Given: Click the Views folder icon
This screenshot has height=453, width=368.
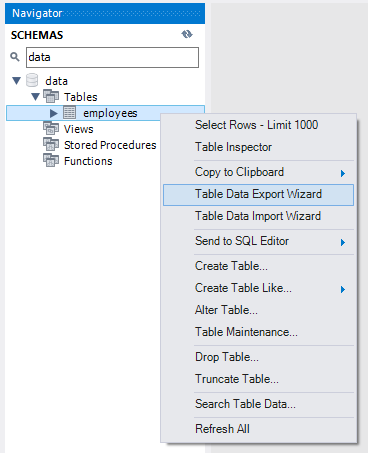Looking at the screenshot, I should coord(51,128).
